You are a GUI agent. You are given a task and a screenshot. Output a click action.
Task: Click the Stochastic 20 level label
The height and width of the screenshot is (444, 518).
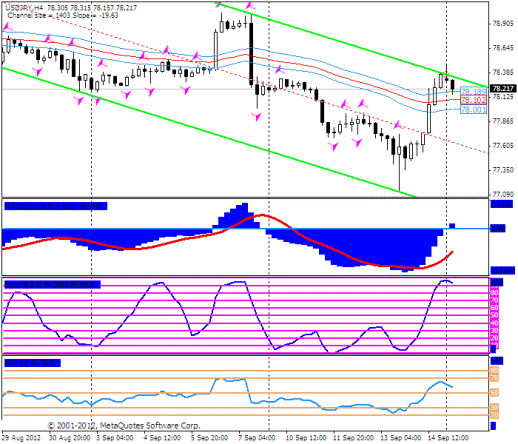(x=495, y=338)
